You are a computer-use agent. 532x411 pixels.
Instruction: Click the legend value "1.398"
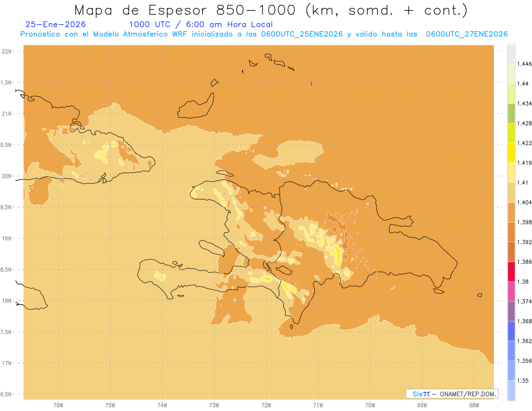524,222
